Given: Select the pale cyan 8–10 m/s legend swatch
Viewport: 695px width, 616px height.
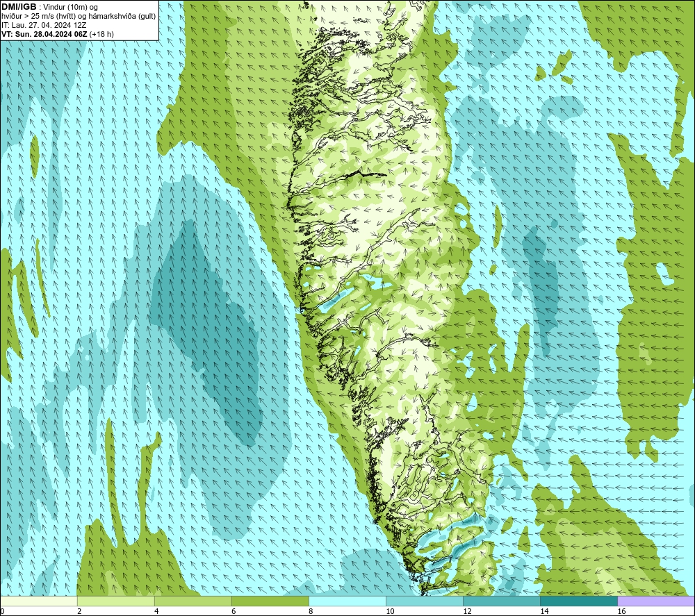Looking at the screenshot, I should pos(347,601).
